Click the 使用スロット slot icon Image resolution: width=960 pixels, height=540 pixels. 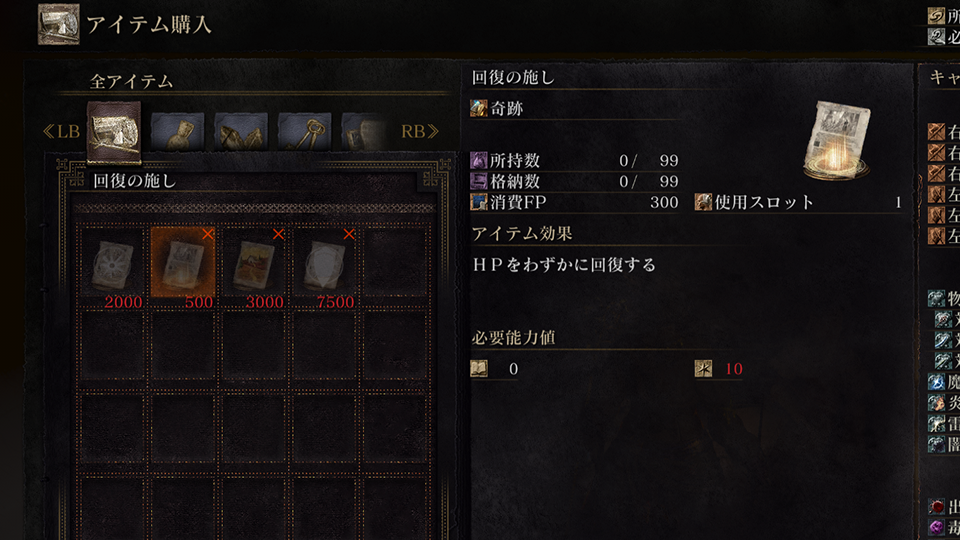tap(703, 202)
